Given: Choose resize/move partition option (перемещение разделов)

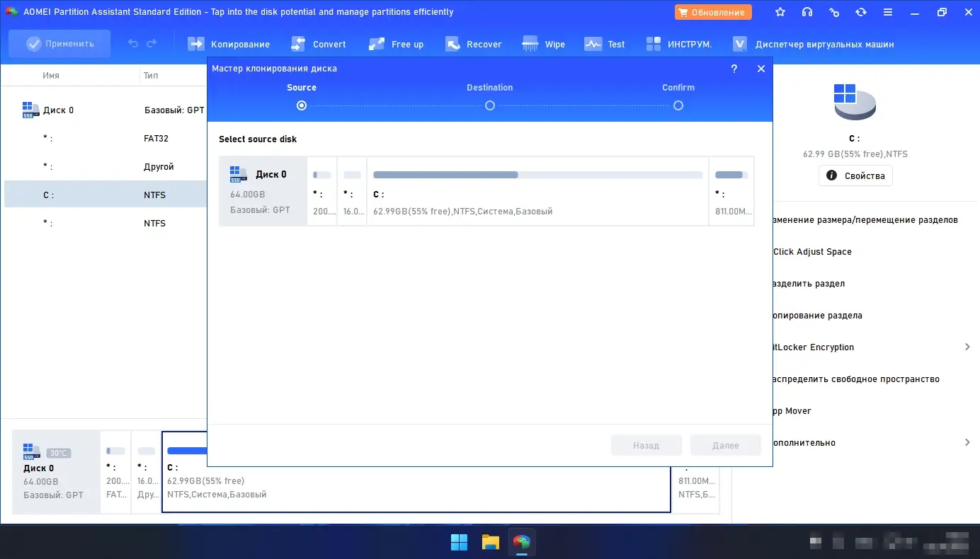Looking at the screenshot, I should pyautogui.click(x=865, y=220).
